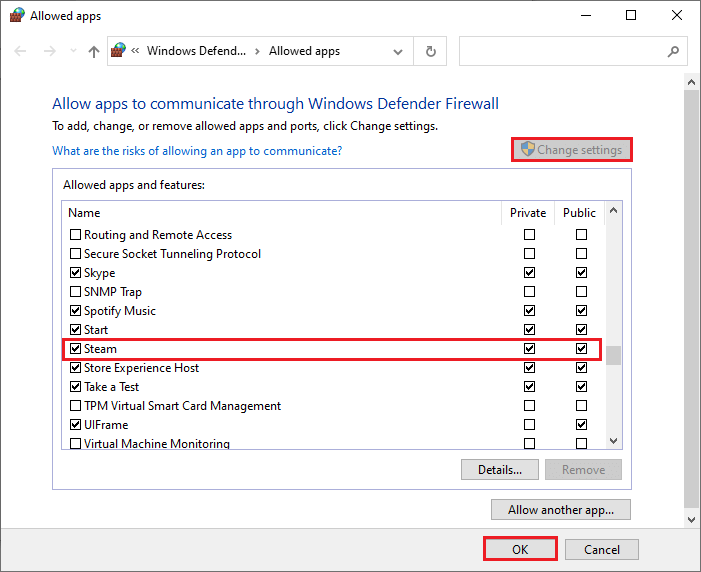Image resolution: width=701 pixels, height=572 pixels.
Task: Go back using the back arrow
Action: coord(20,51)
